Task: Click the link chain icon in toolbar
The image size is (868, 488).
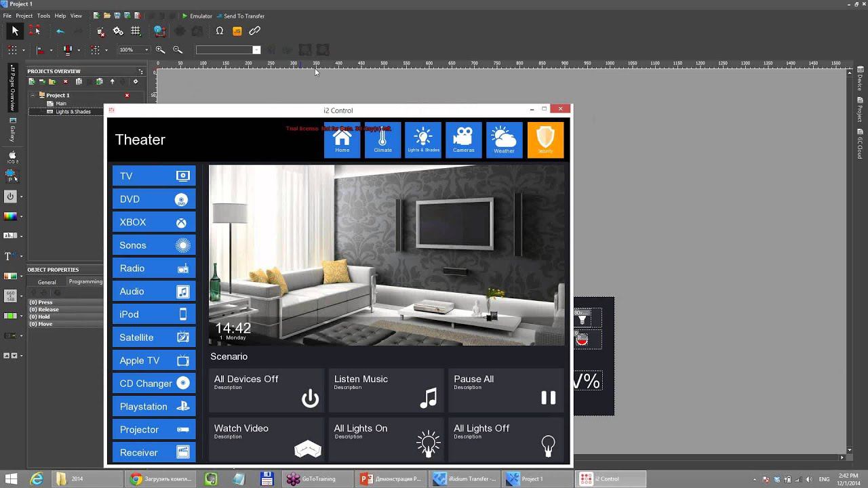Action: click(x=255, y=31)
